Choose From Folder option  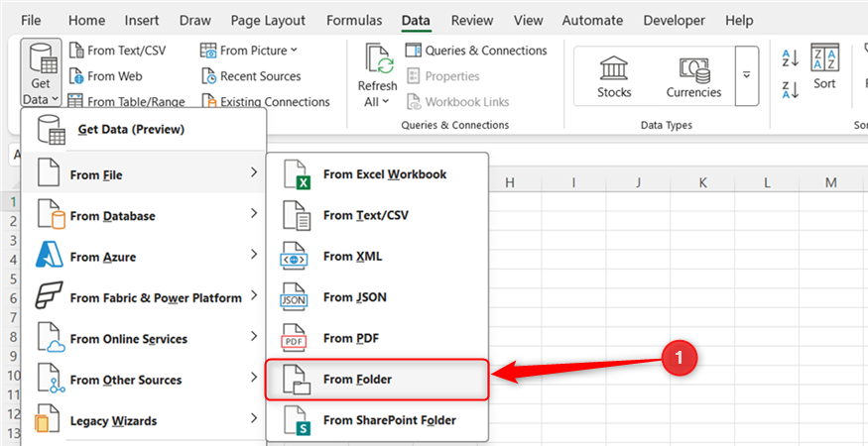378,380
